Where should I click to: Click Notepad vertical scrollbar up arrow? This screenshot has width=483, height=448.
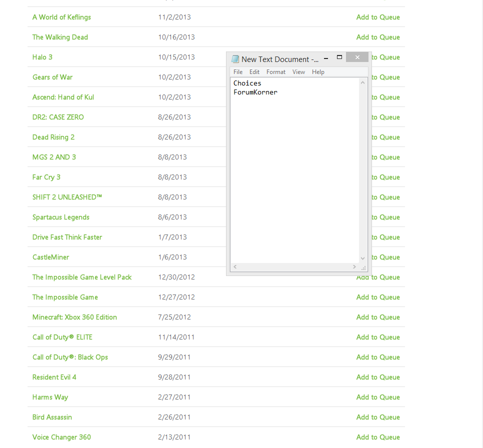[362, 82]
